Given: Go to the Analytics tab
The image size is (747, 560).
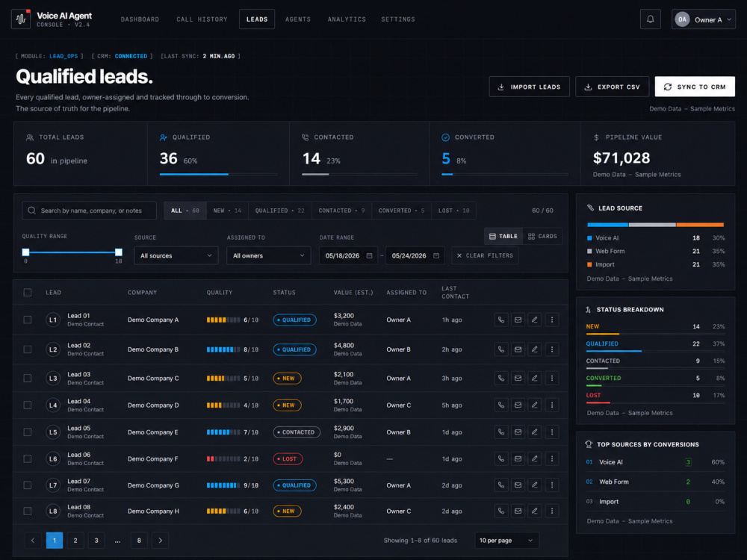Looking at the screenshot, I should (x=347, y=19).
